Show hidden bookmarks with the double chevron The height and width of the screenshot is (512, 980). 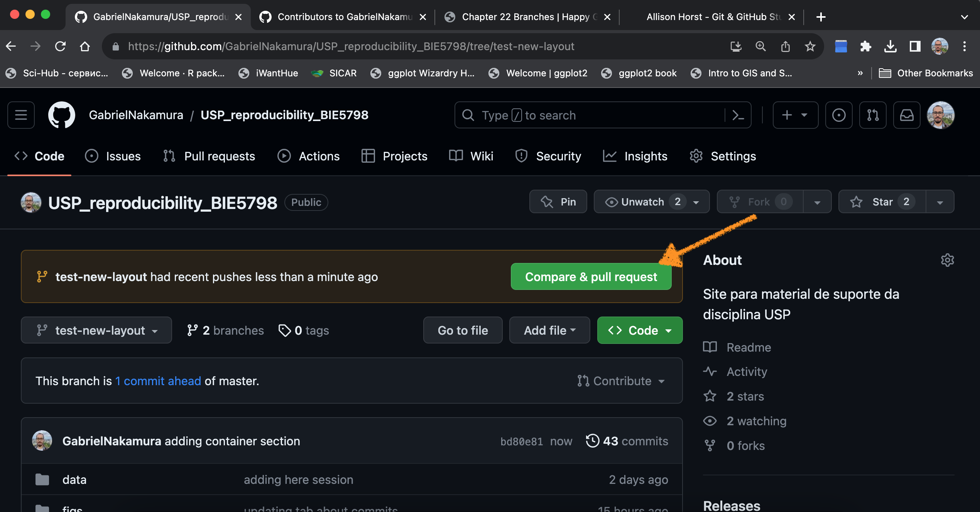[x=860, y=73]
